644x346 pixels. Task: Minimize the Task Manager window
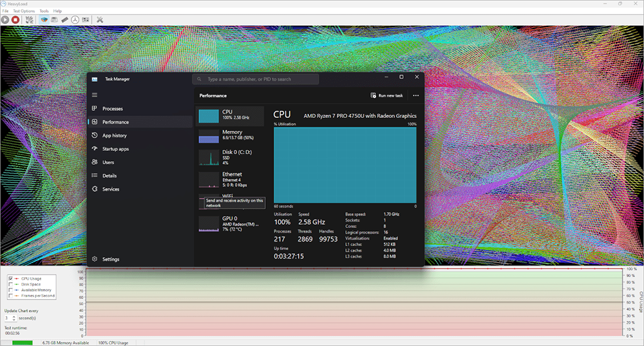point(386,77)
